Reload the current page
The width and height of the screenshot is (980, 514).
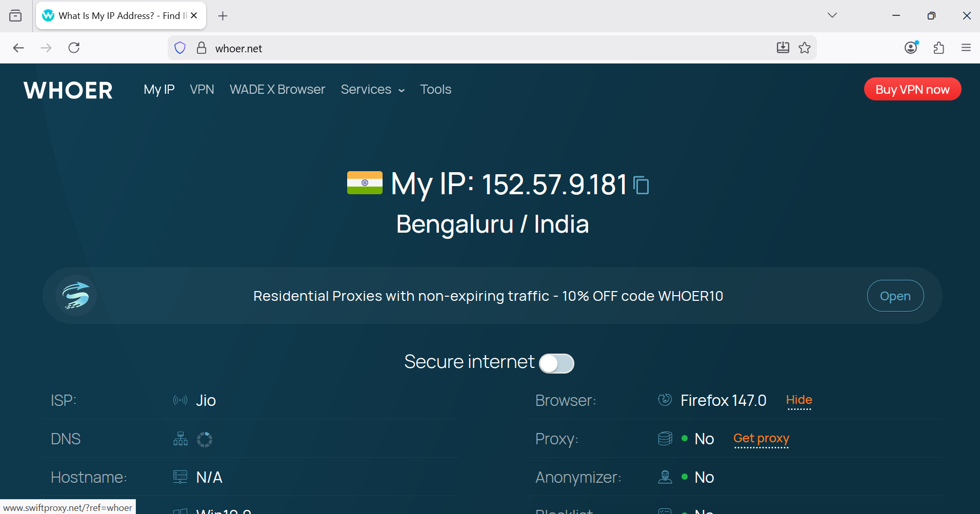tap(74, 48)
